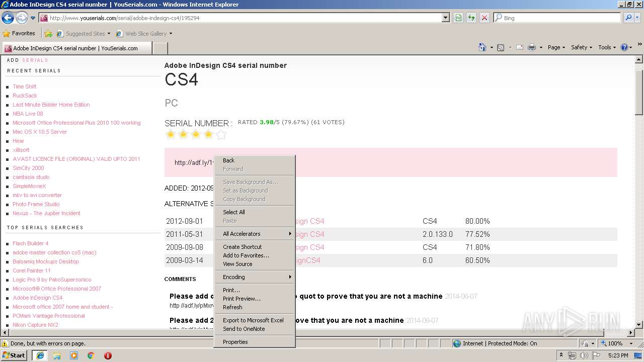The width and height of the screenshot is (644, 362).
Task: Click the volume speaker tray icon
Action: pos(584,355)
